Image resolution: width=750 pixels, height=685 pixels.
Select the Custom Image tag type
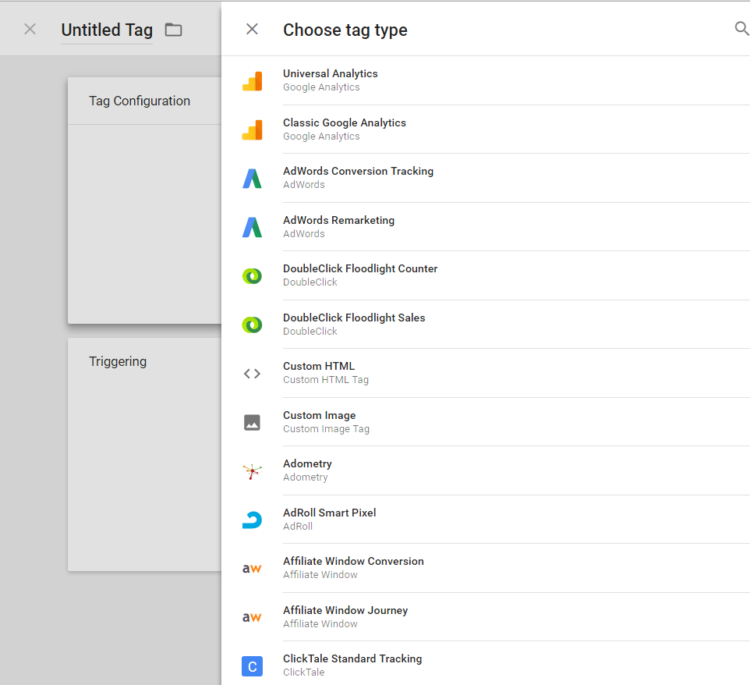[x=485, y=422]
